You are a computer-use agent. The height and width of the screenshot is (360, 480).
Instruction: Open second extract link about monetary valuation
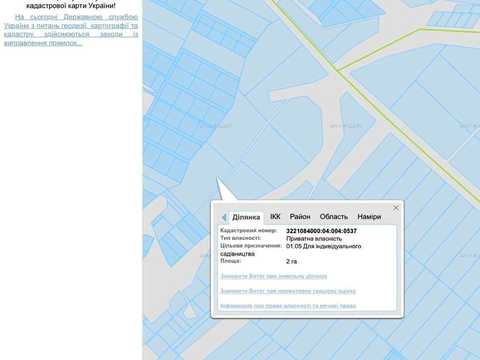click(x=288, y=291)
